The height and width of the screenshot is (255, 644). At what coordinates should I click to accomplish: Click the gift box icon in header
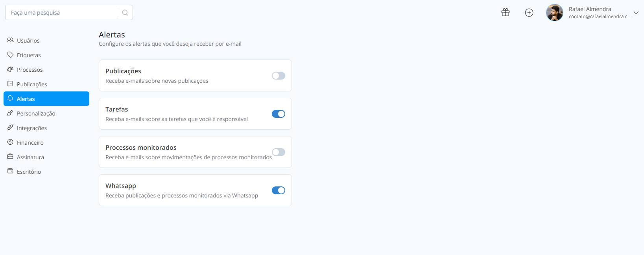tap(506, 13)
